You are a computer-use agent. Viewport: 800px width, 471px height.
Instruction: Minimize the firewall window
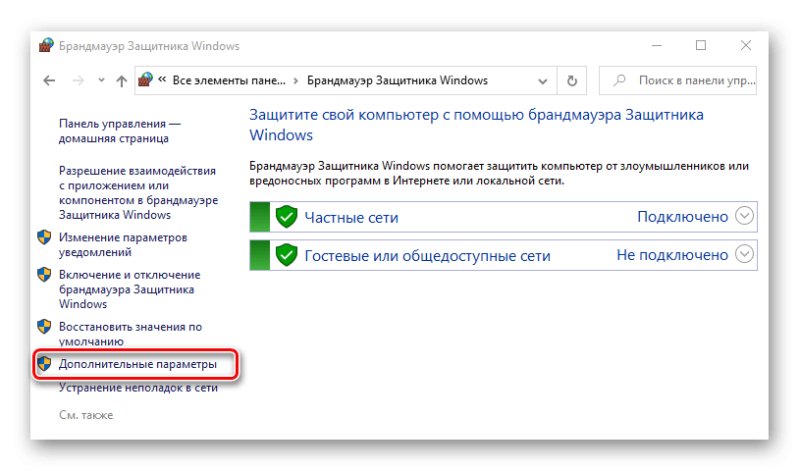point(657,45)
